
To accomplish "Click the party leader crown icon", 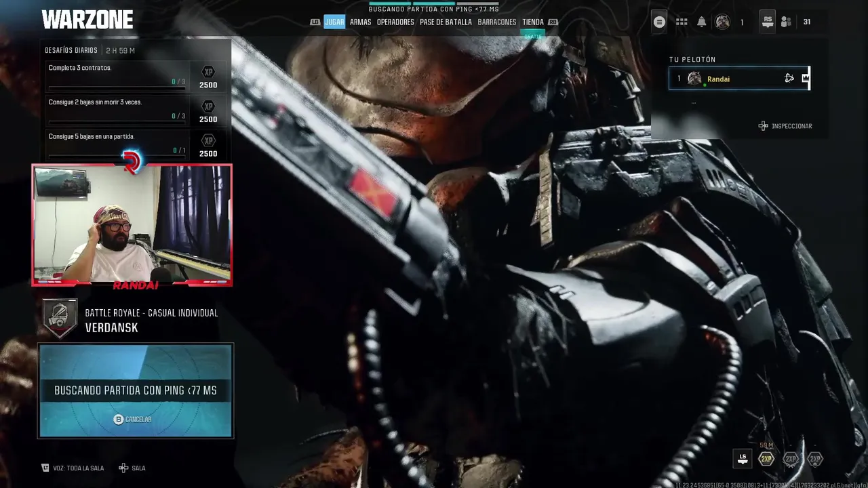I will pyautogui.click(x=805, y=78).
